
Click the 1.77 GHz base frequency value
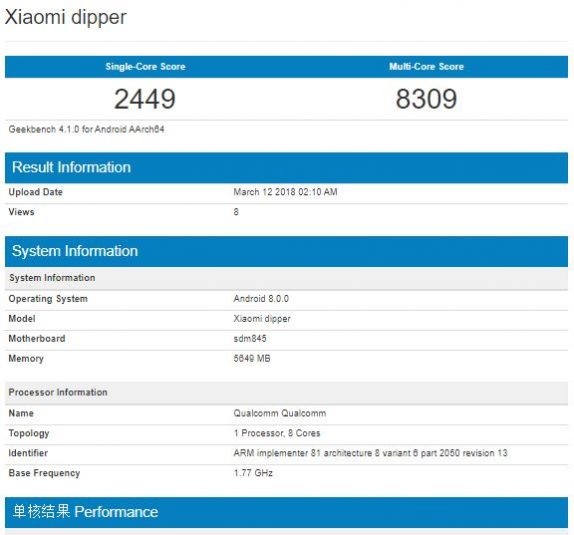253,473
